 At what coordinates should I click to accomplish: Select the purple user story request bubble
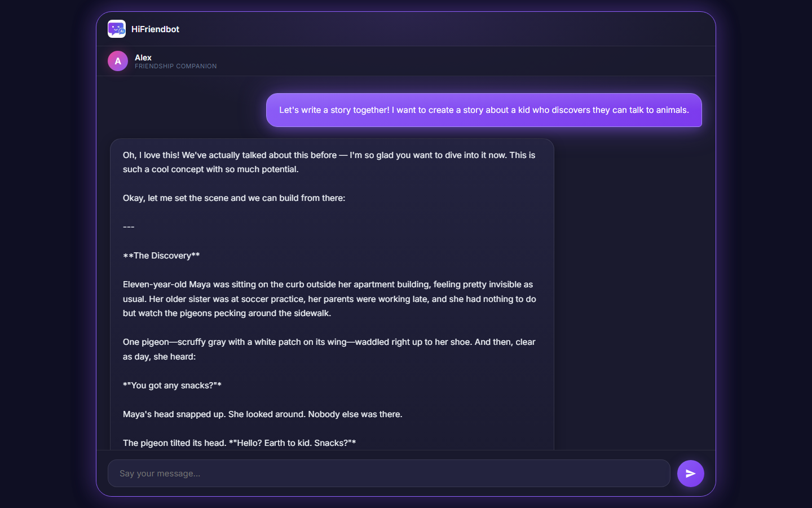(x=484, y=110)
